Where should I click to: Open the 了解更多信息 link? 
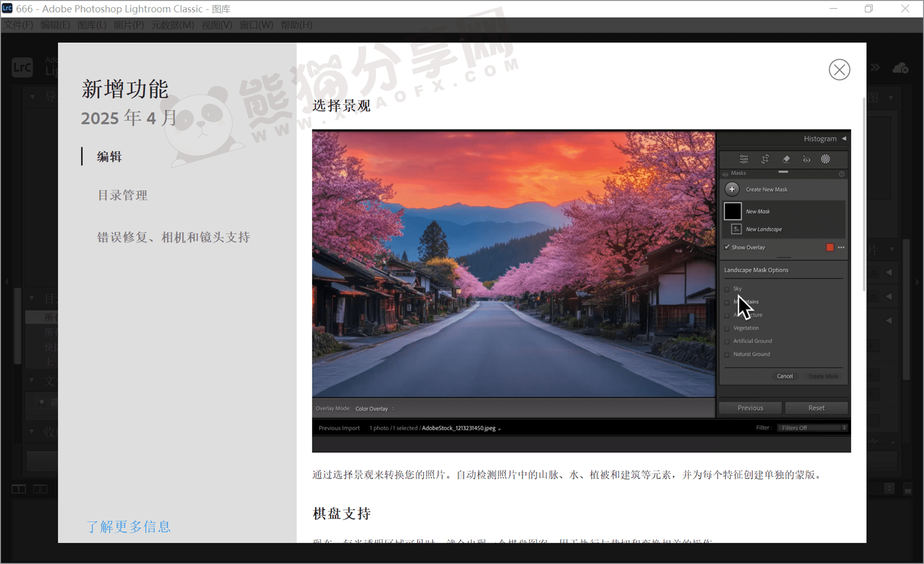pos(128,527)
